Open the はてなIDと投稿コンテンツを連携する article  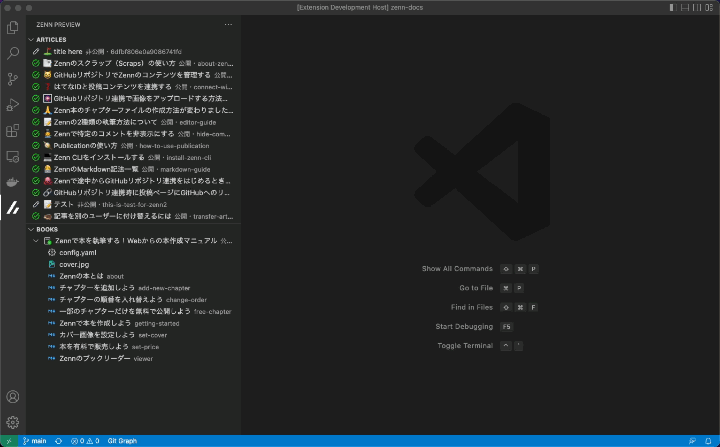[x=134, y=87]
